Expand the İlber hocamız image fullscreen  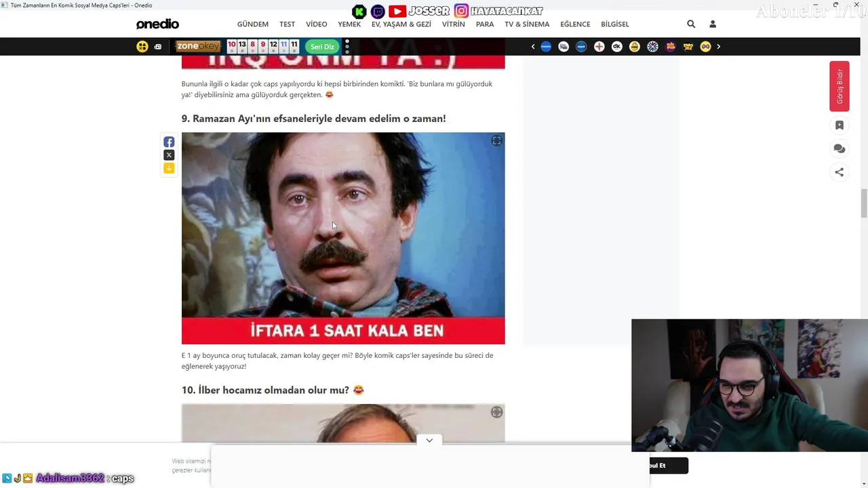(x=496, y=412)
